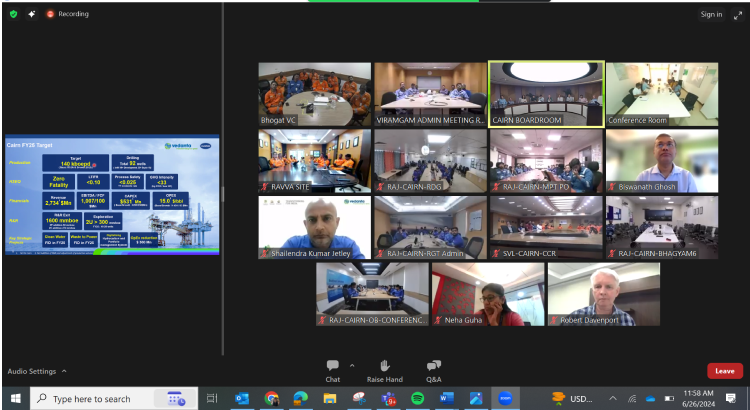750x410 pixels.
Task: Click the Sign in link
Action: [711, 14]
